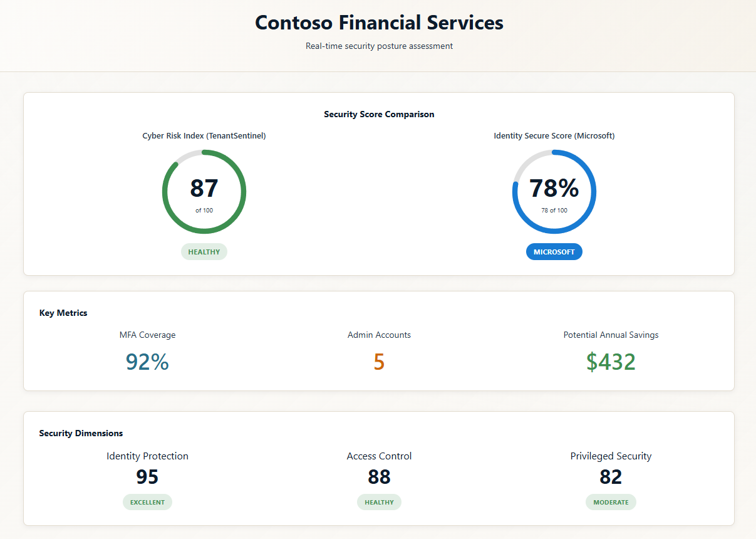This screenshot has width=756, height=539.
Task: Click the EXCELLENT badge
Action: 147,502
